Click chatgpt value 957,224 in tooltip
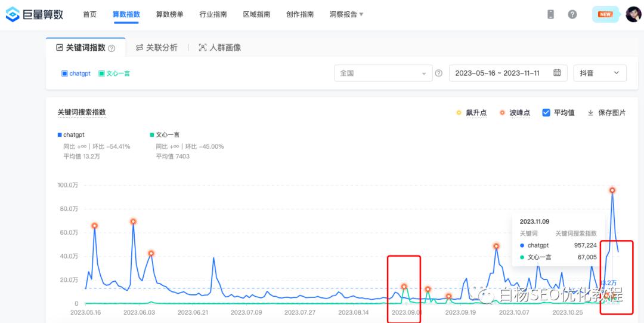 [586, 245]
